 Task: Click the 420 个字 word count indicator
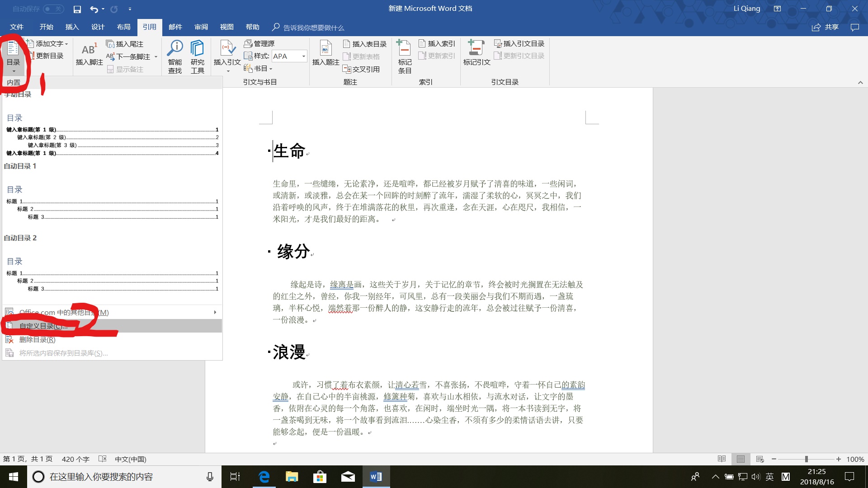point(75,459)
